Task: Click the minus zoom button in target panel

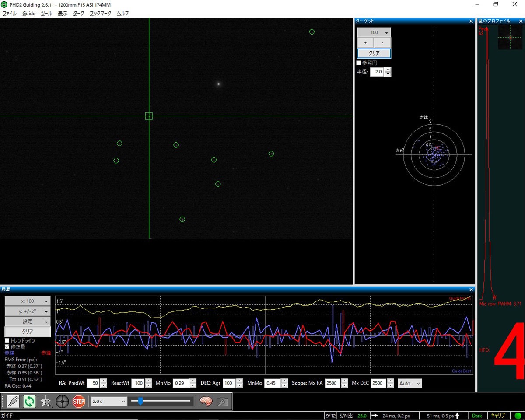Action: coord(383,43)
